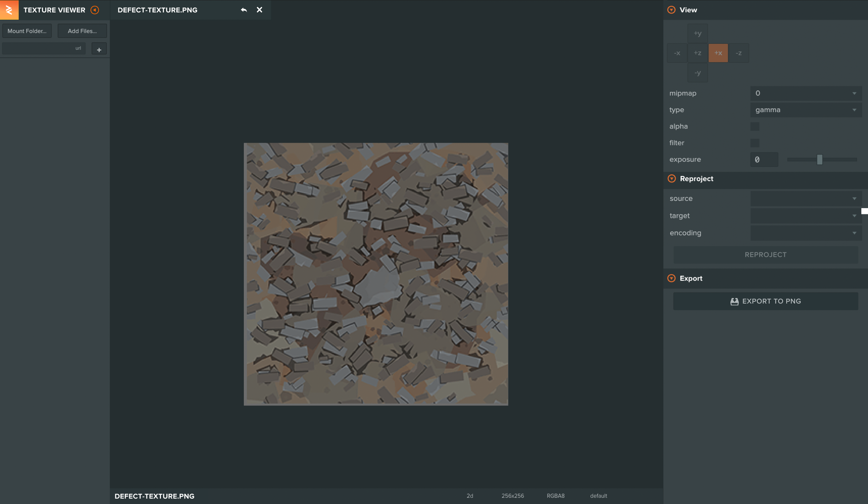Collapse the Export section
The height and width of the screenshot is (504, 868).
point(671,278)
